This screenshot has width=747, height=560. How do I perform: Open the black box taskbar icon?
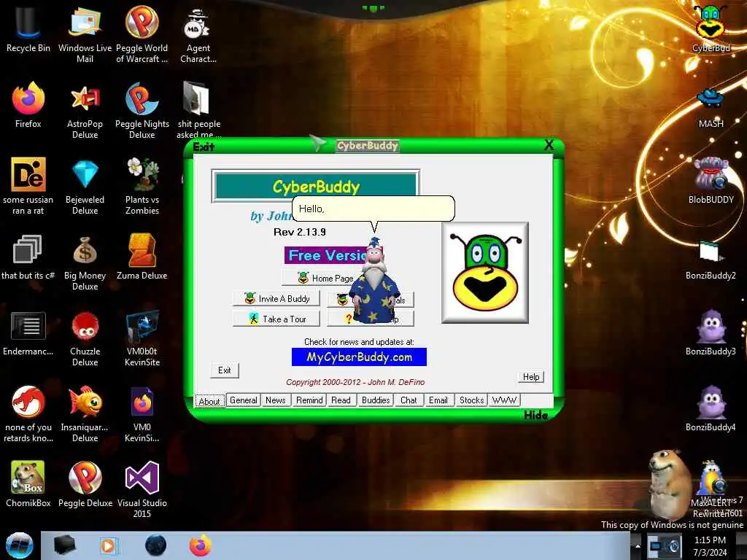pyautogui.click(x=64, y=545)
